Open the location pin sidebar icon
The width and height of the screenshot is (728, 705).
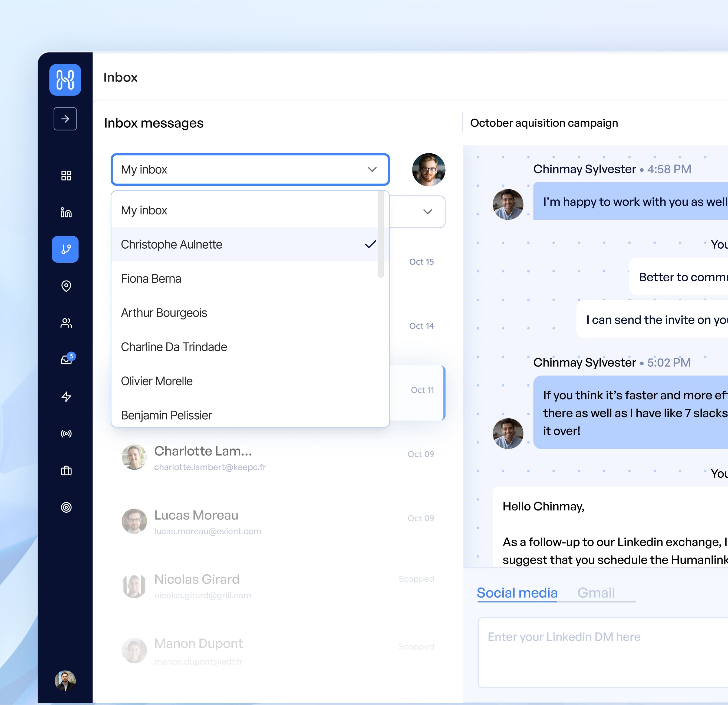(x=66, y=286)
